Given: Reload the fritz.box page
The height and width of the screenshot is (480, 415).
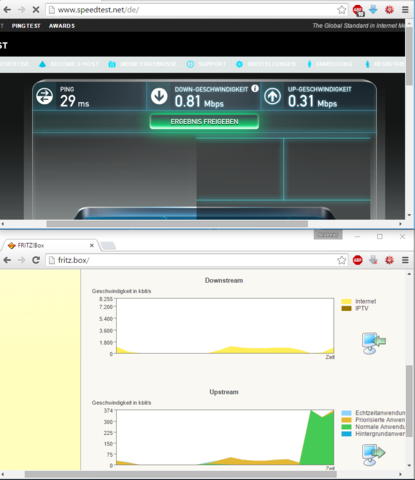Looking at the screenshot, I should point(36,260).
